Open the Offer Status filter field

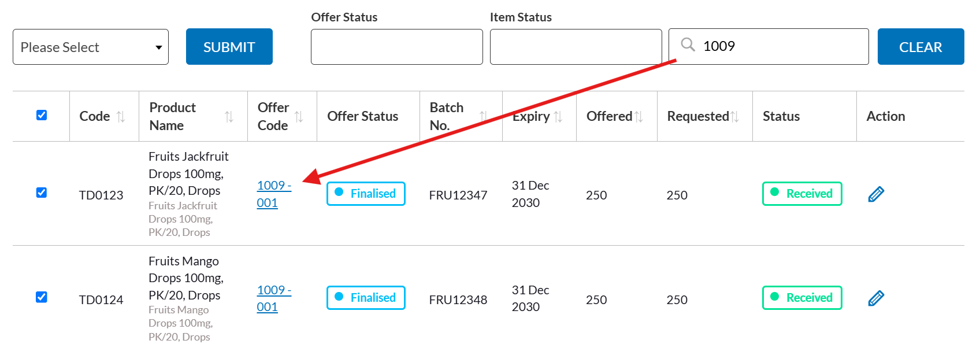click(x=396, y=47)
